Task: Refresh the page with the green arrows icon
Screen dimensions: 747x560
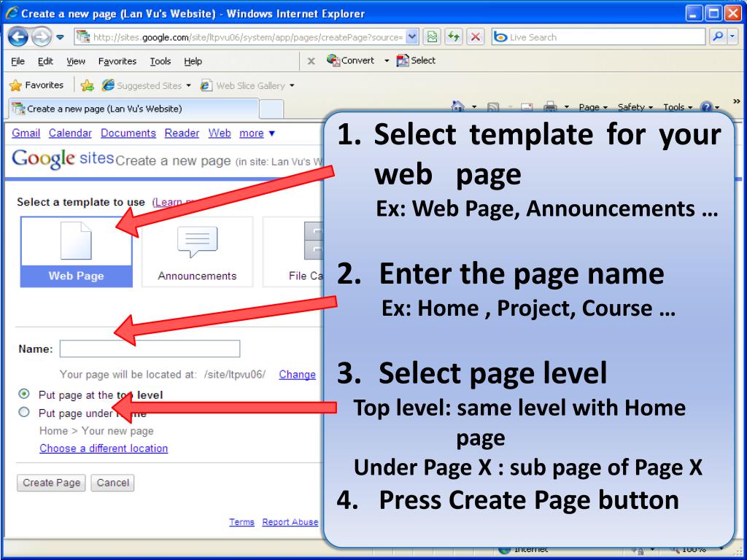Action: pyautogui.click(x=454, y=36)
